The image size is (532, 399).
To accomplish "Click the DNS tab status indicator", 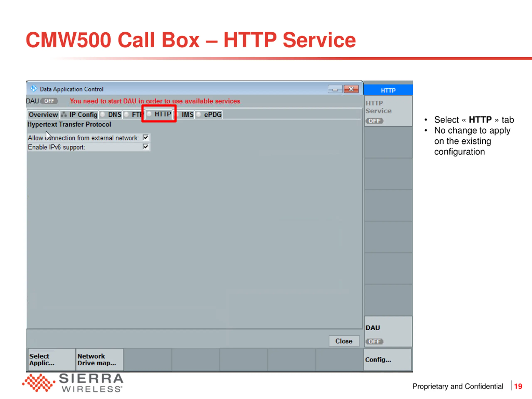I will pos(103,115).
